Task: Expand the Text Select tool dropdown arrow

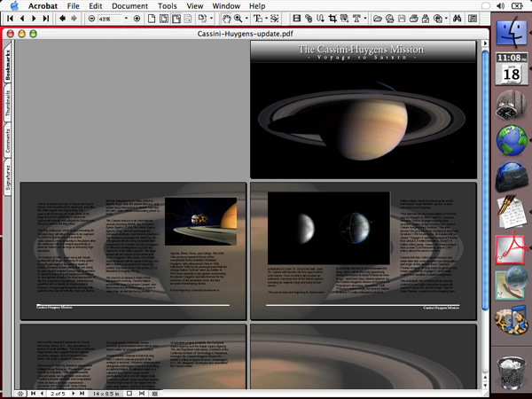Action: 266,19
